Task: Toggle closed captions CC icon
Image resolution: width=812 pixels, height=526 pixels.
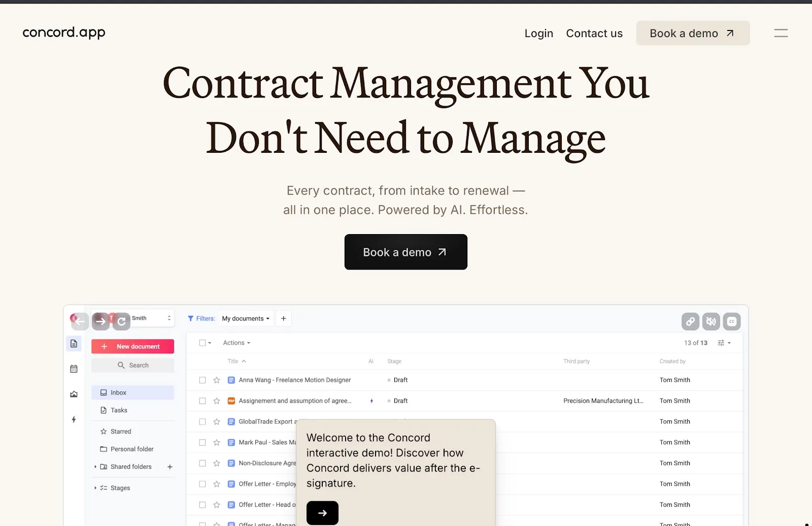Action: [x=732, y=321]
